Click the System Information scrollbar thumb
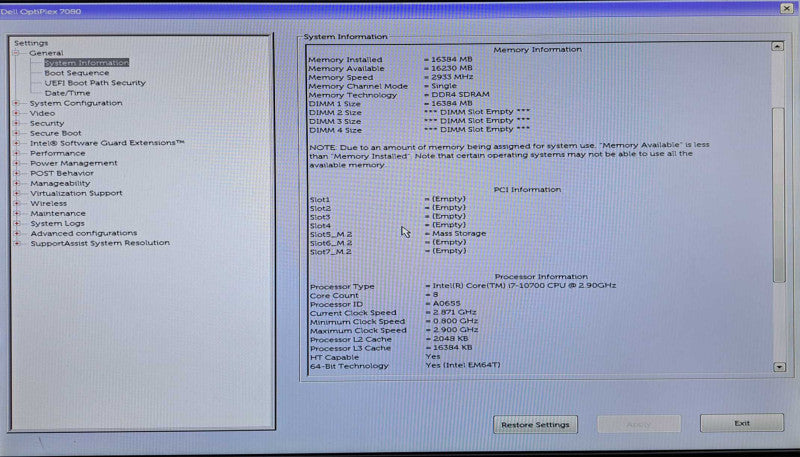 pos(779,195)
